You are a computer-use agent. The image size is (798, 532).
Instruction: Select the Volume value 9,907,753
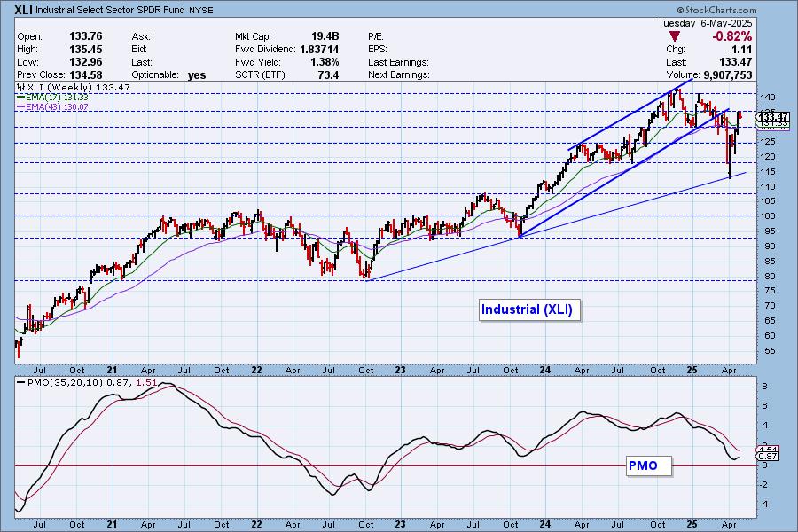pos(728,74)
